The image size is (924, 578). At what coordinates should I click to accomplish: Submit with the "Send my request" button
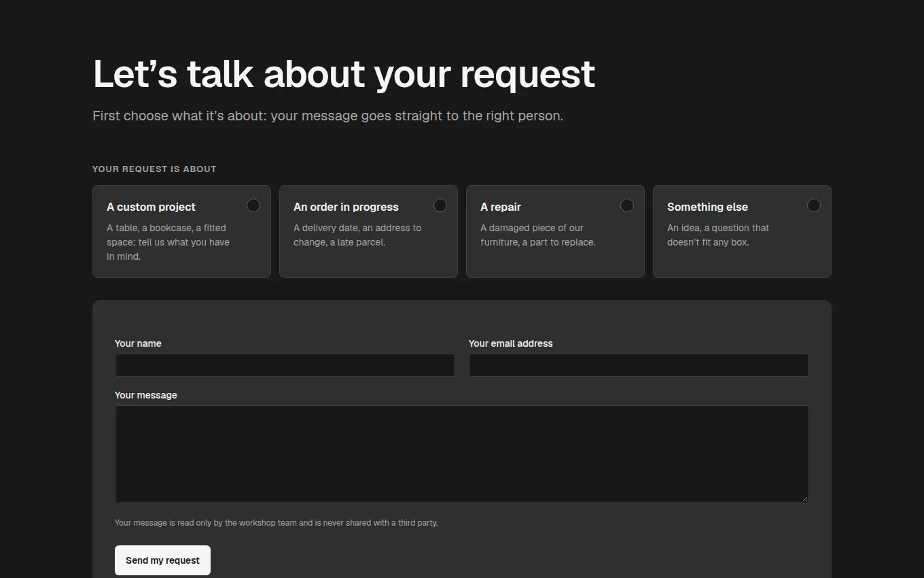click(162, 560)
